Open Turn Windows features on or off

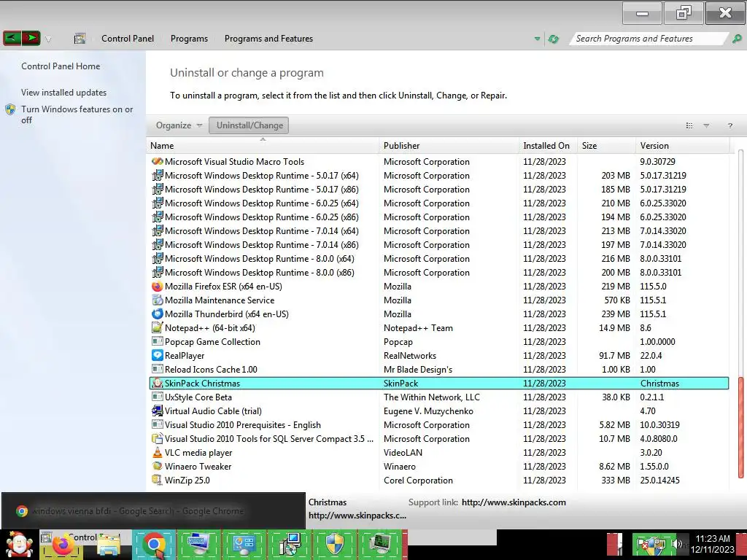point(77,114)
